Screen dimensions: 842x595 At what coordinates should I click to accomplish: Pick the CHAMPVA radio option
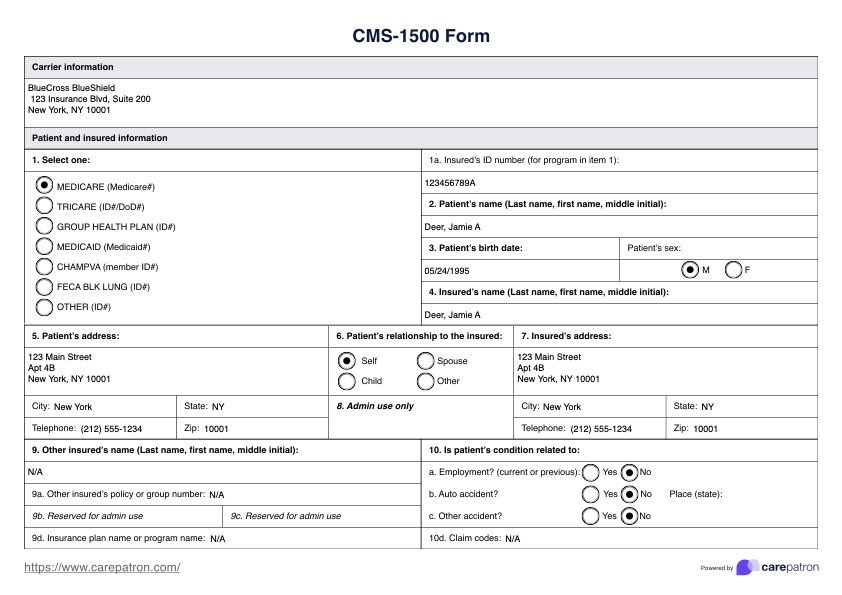click(44, 266)
